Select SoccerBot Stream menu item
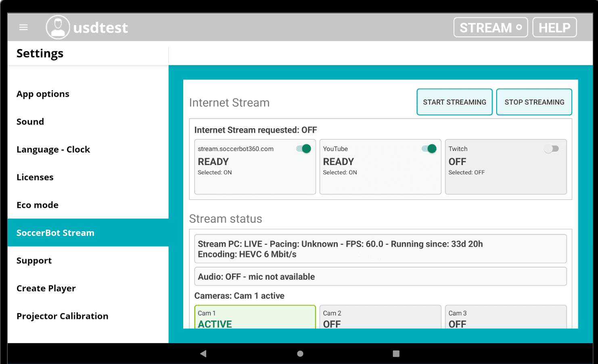Screen dimensions: 598x364 pos(88,233)
